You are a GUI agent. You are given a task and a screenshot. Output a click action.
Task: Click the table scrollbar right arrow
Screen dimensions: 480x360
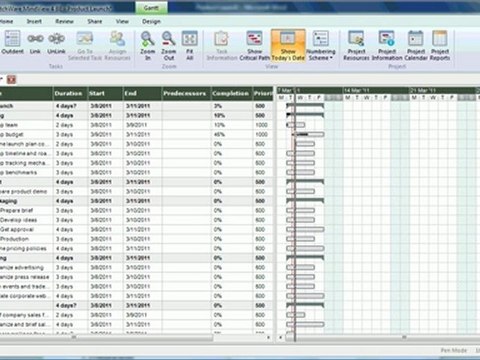pyautogui.click(x=269, y=338)
